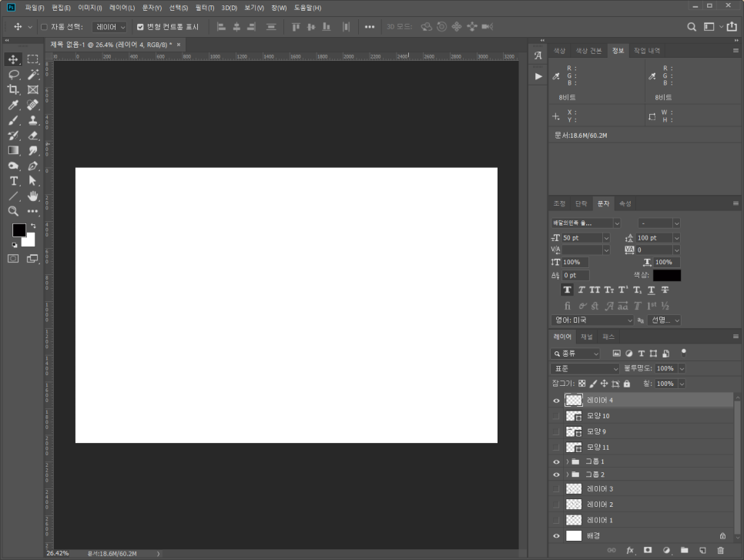744x560 pixels.
Task: Expand the 그룹 1 layer group
Action: click(568, 461)
